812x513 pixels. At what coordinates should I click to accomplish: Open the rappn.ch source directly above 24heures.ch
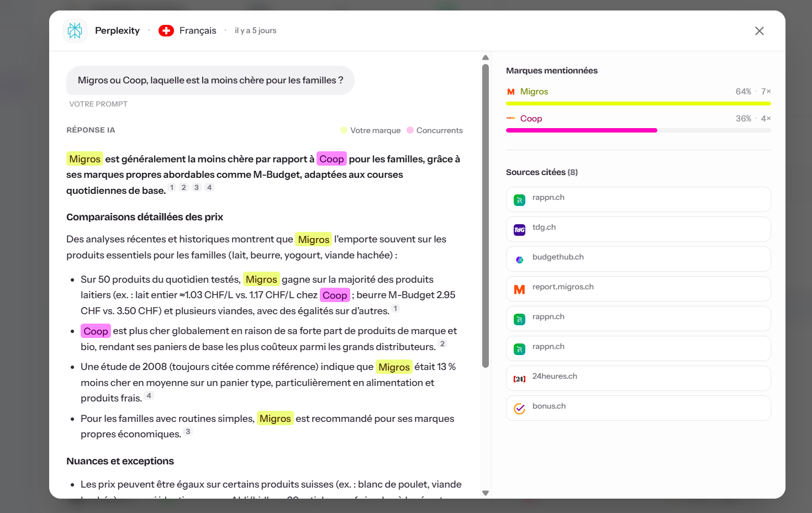tap(639, 348)
